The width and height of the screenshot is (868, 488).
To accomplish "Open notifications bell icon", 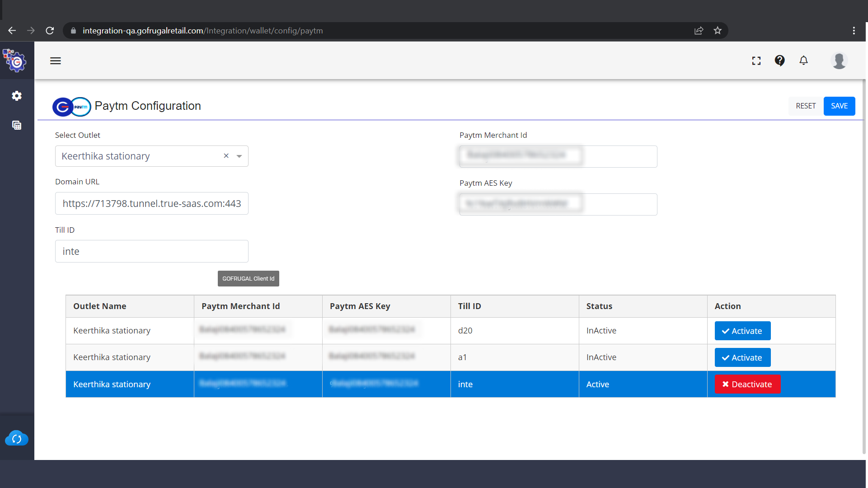I will tap(803, 61).
